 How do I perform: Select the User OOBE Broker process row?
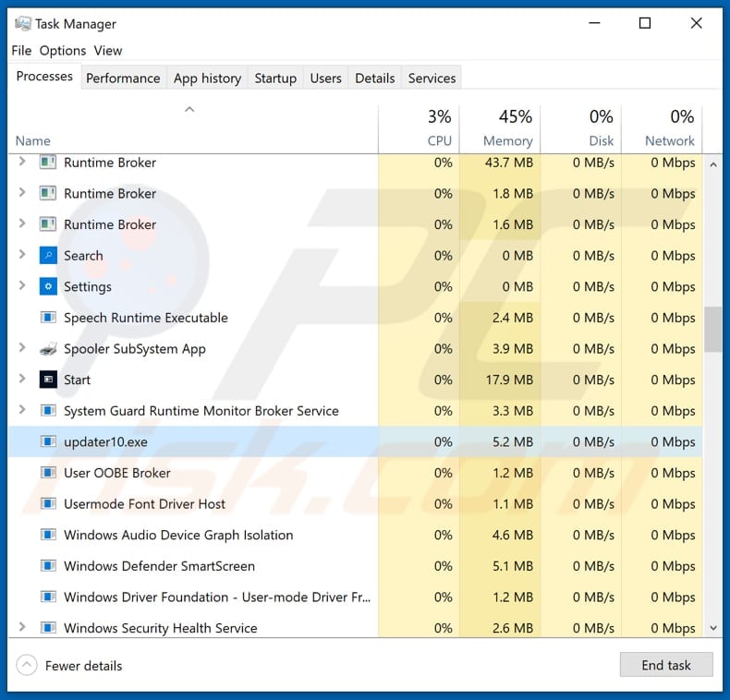pyautogui.click(x=117, y=473)
